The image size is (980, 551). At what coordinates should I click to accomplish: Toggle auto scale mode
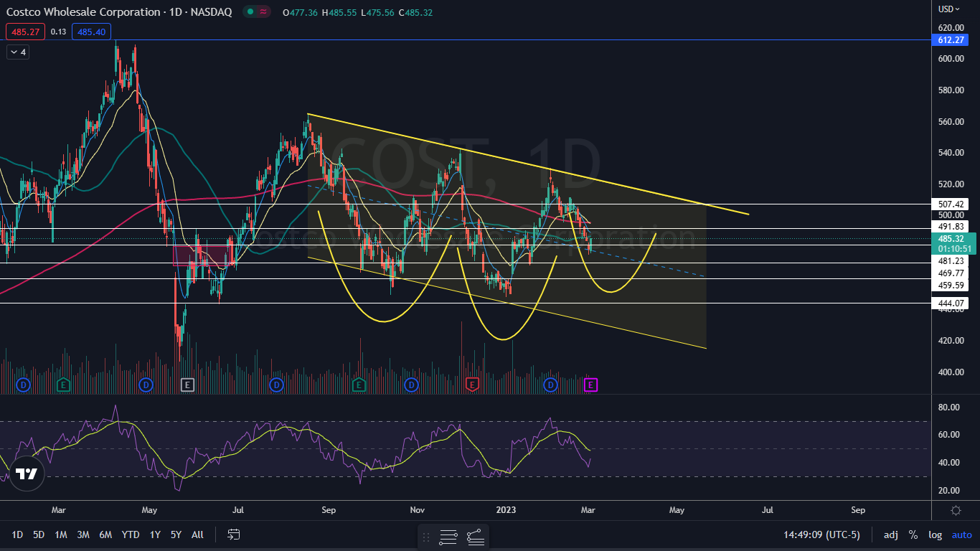click(x=961, y=534)
